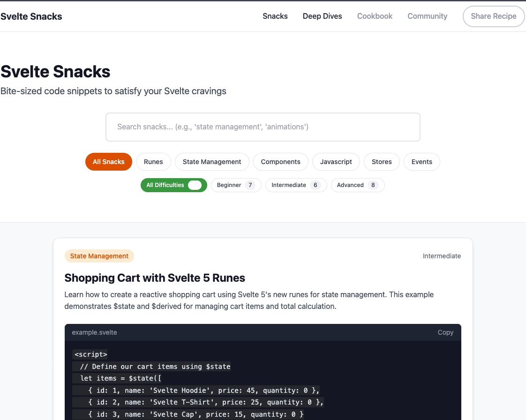The image size is (526, 420).
Task: Click the Share Recipe button
Action: coord(493,16)
